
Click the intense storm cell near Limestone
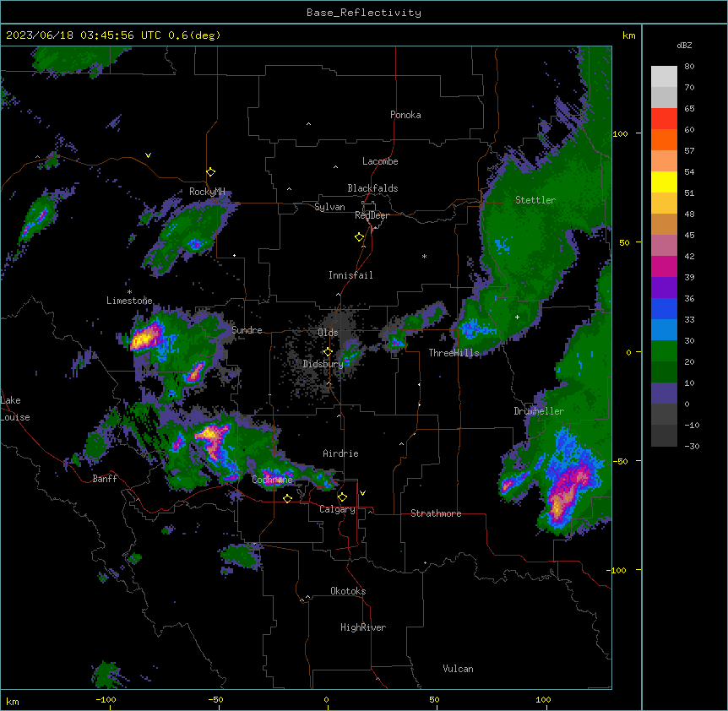[147, 336]
